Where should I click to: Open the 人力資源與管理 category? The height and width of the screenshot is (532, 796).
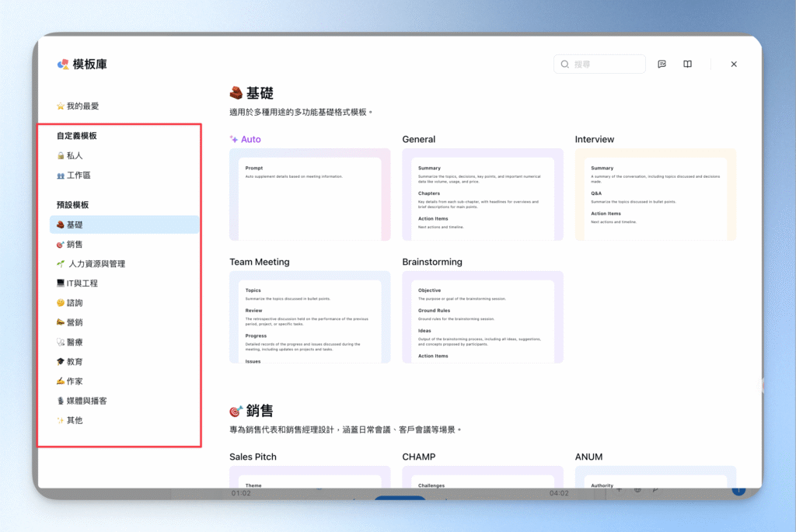[91, 264]
